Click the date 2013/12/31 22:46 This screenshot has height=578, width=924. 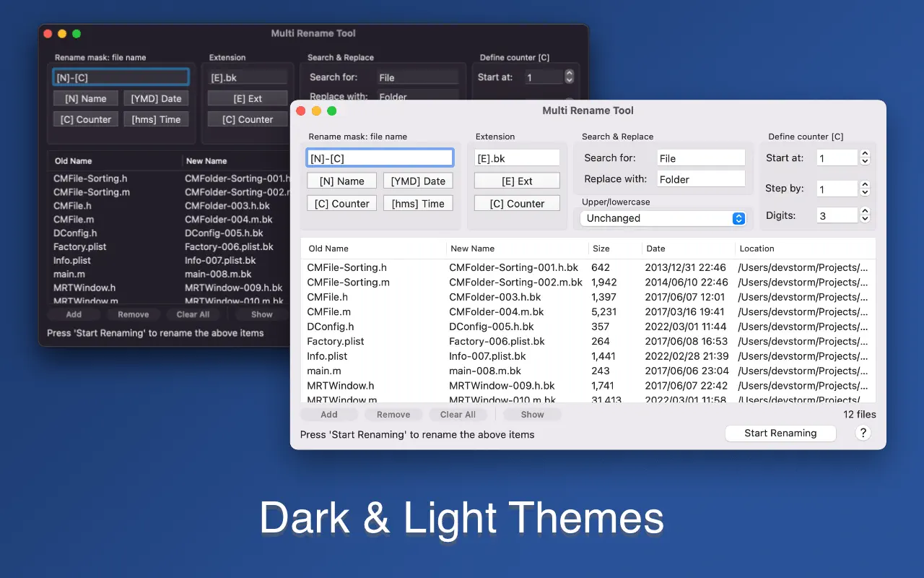pyautogui.click(x=686, y=267)
